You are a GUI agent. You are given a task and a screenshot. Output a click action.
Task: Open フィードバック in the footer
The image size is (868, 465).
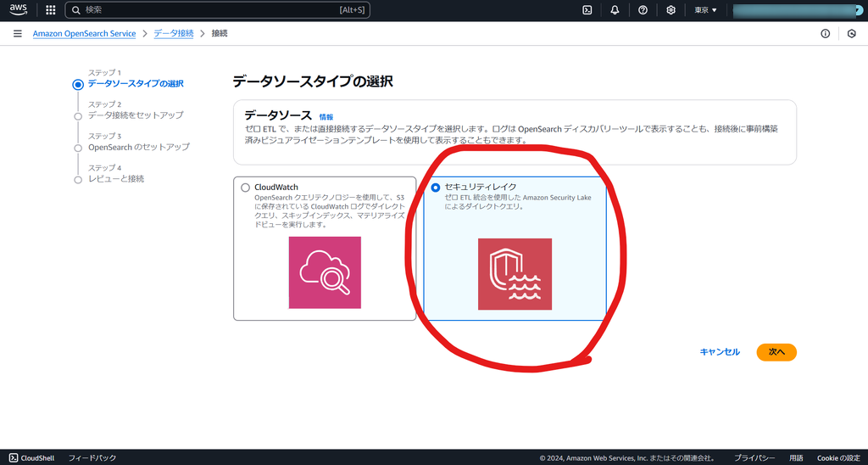(92, 458)
